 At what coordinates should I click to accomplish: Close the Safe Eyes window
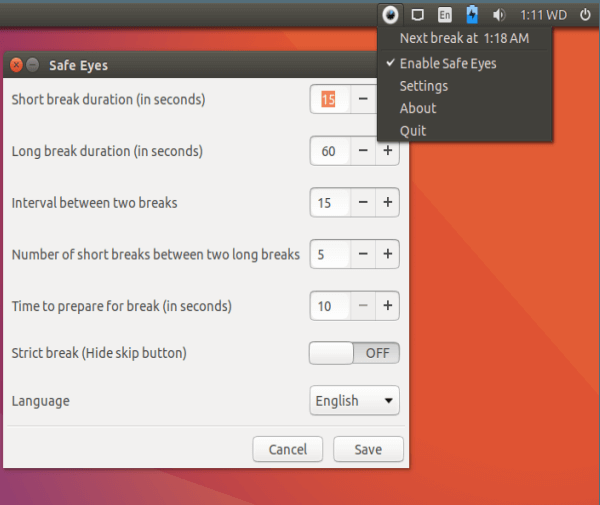tap(16, 65)
